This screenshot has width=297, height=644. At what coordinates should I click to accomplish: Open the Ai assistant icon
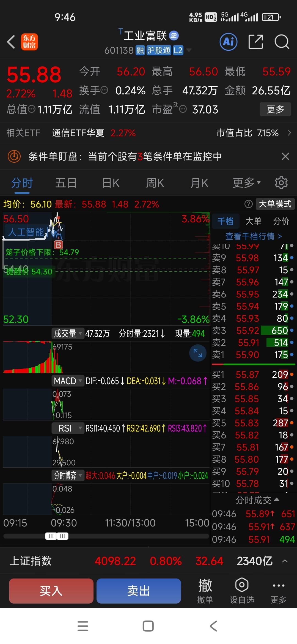(229, 42)
